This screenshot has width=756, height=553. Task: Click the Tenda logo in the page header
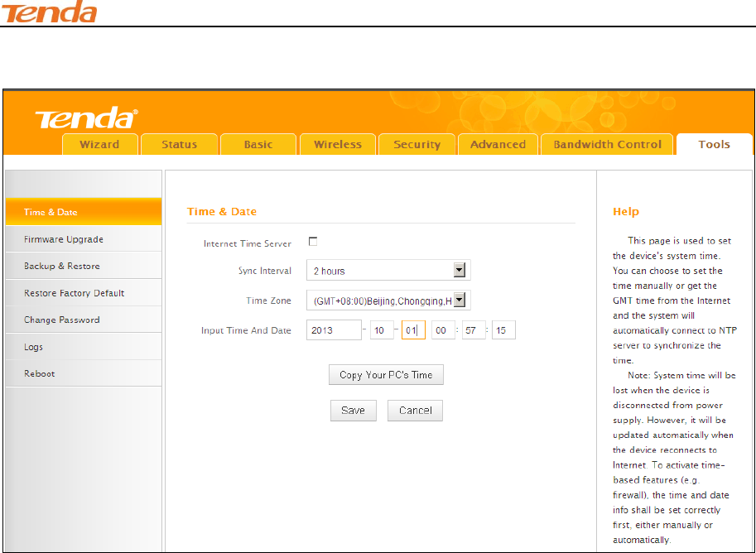point(49,12)
